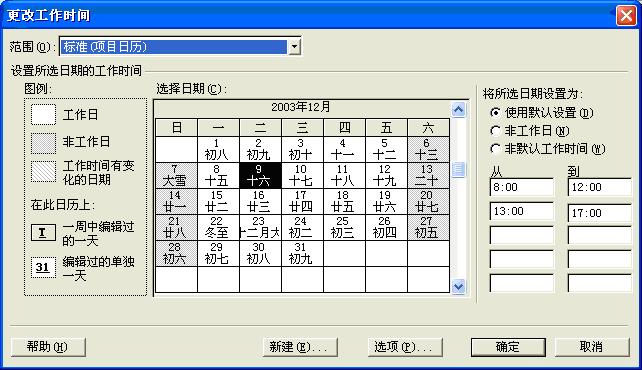Select December 13 二十 cell
Image resolution: width=642 pixels, height=370 pixels.
[429, 176]
